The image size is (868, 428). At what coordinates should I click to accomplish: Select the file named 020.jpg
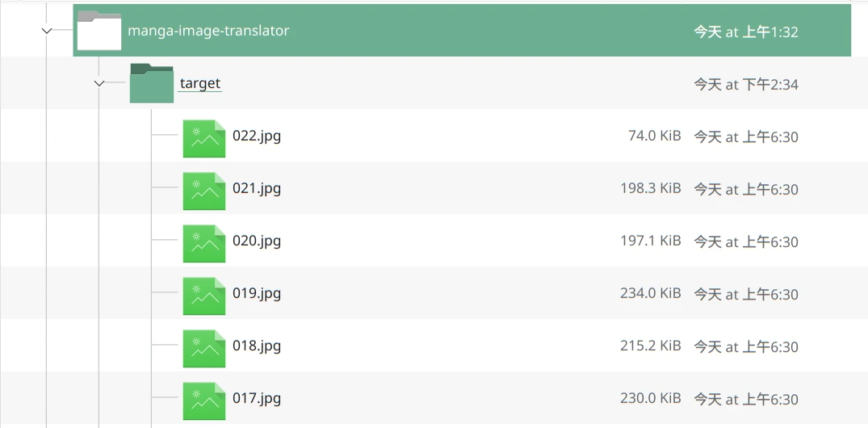coord(257,241)
